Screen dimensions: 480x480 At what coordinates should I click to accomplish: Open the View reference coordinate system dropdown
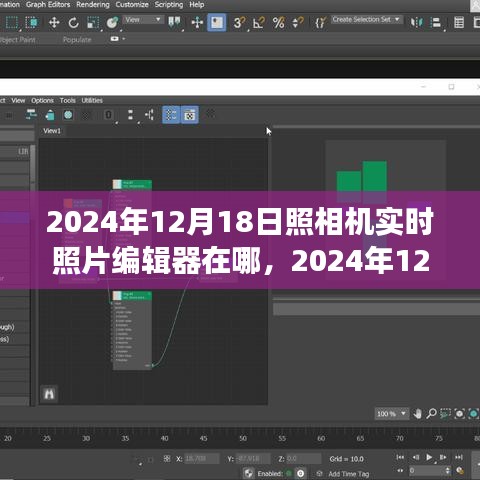pyautogui.click(x=143, y=20)
